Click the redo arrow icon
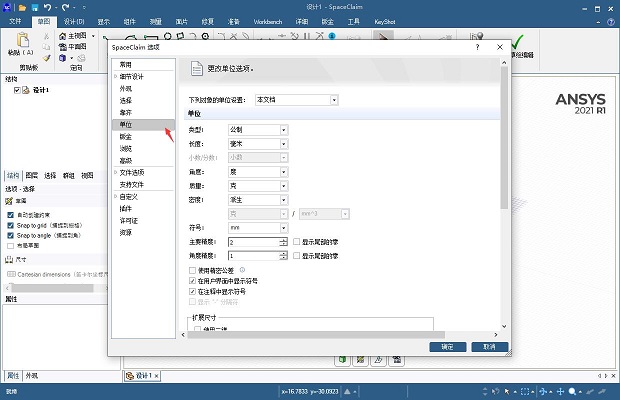This screenshot has width=620, height=400. pos(66,7)
